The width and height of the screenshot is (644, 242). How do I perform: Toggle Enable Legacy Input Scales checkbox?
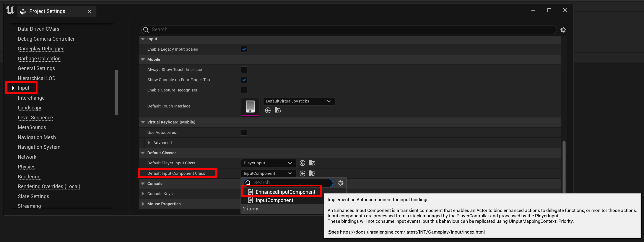pos(244,49)
